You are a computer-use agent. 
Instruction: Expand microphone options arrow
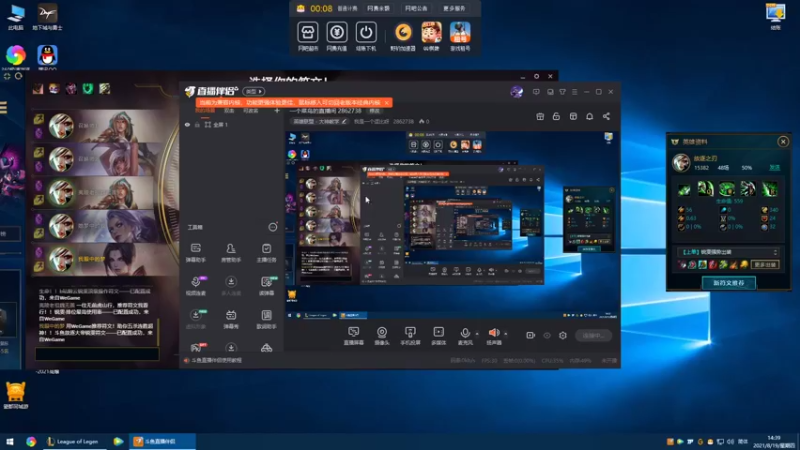pyautogui.click(x=477, y=334)
